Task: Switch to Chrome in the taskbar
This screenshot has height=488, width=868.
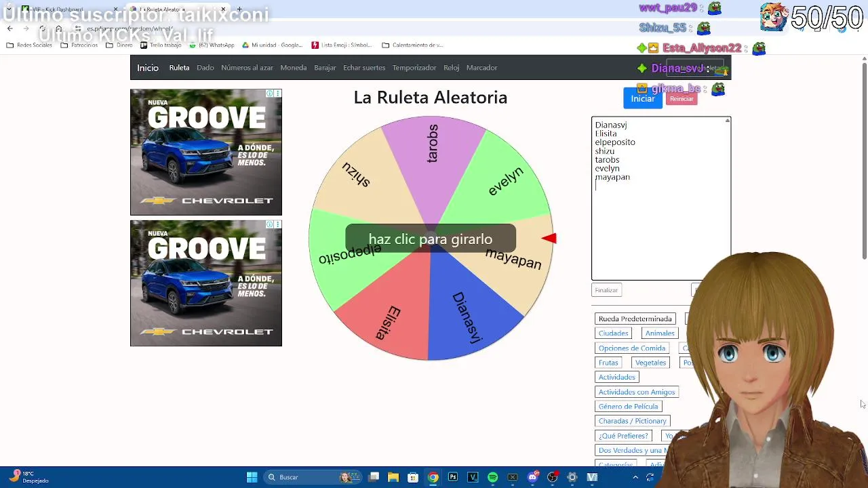Action: [x=433, y=477]
